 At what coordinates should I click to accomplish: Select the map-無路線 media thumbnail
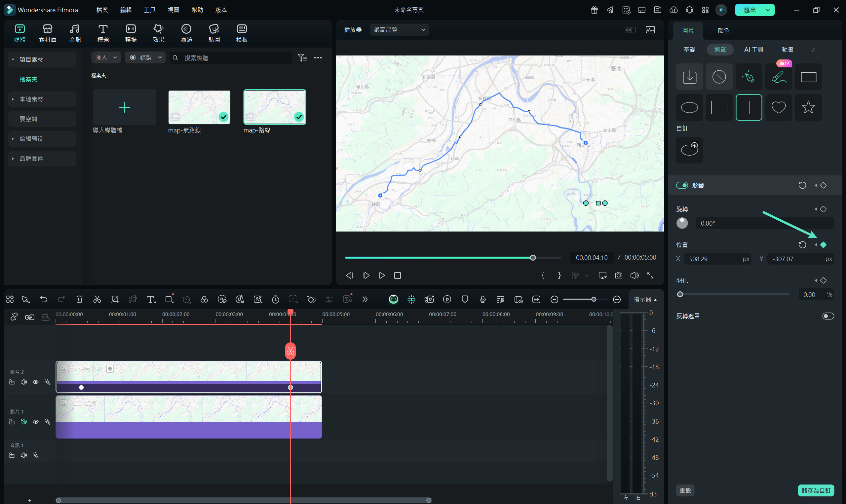200,107
